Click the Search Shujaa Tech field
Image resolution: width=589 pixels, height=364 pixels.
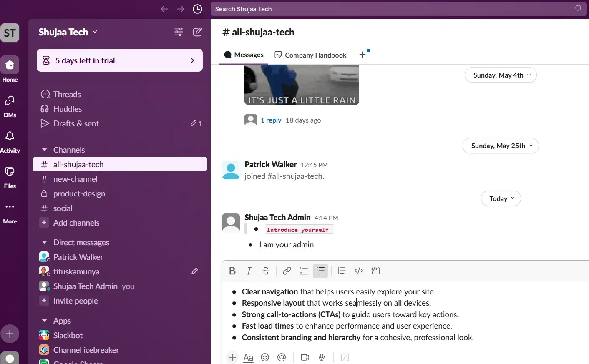pos(392,9)
